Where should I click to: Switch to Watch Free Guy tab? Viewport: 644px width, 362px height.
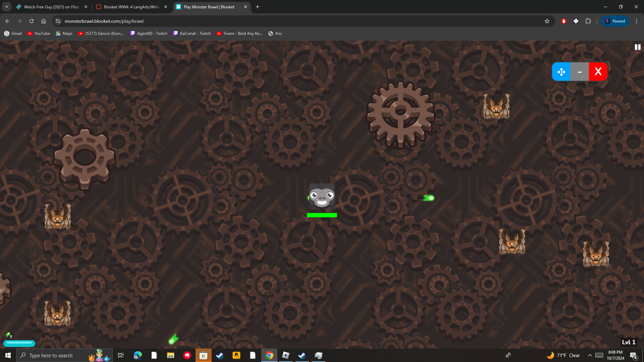coord(52,7)
